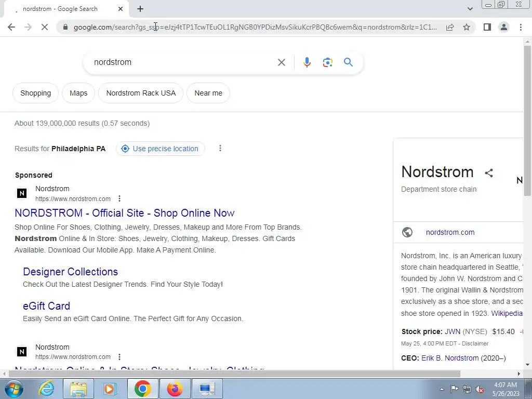Launch Internet Explorer from the taskbar
This screenshot has width=532, height=399.
click(x=46, y=389)
